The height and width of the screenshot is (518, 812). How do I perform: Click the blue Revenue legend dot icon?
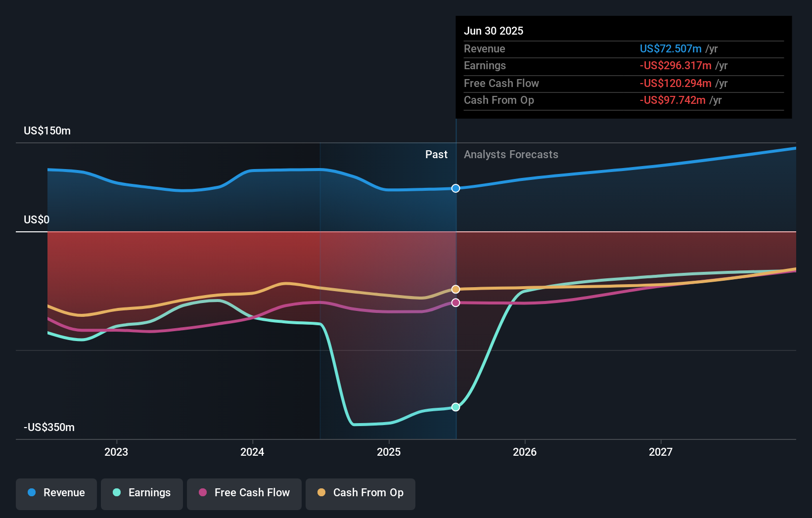point(32,493)
